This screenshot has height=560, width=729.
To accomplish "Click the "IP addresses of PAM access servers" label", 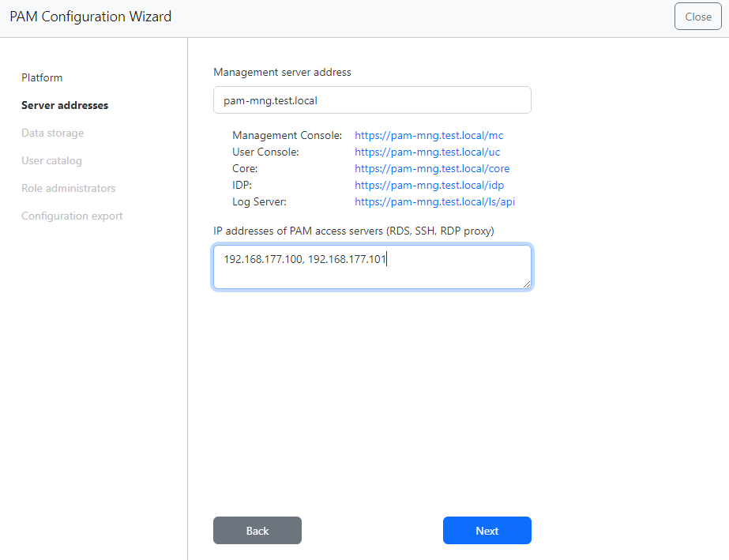I will (354, 231).
